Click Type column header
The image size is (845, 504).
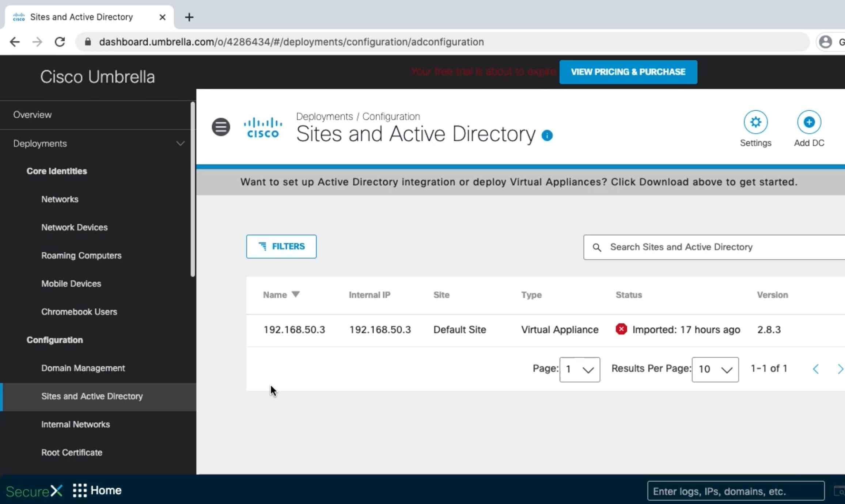coord(531,295)
